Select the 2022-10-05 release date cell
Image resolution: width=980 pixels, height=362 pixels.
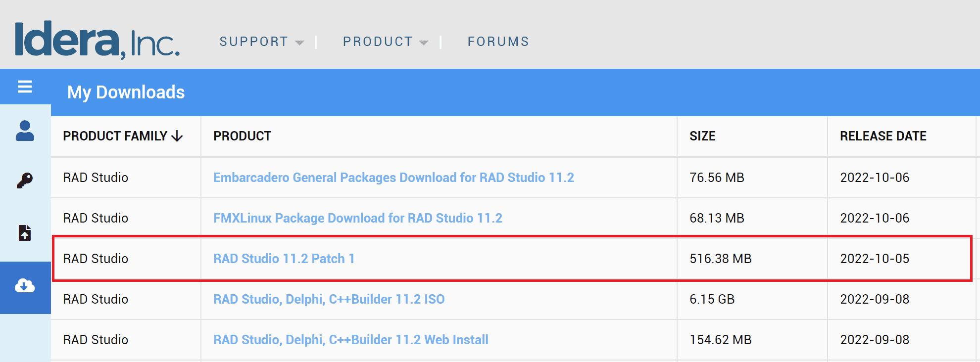tap(875, 259)
